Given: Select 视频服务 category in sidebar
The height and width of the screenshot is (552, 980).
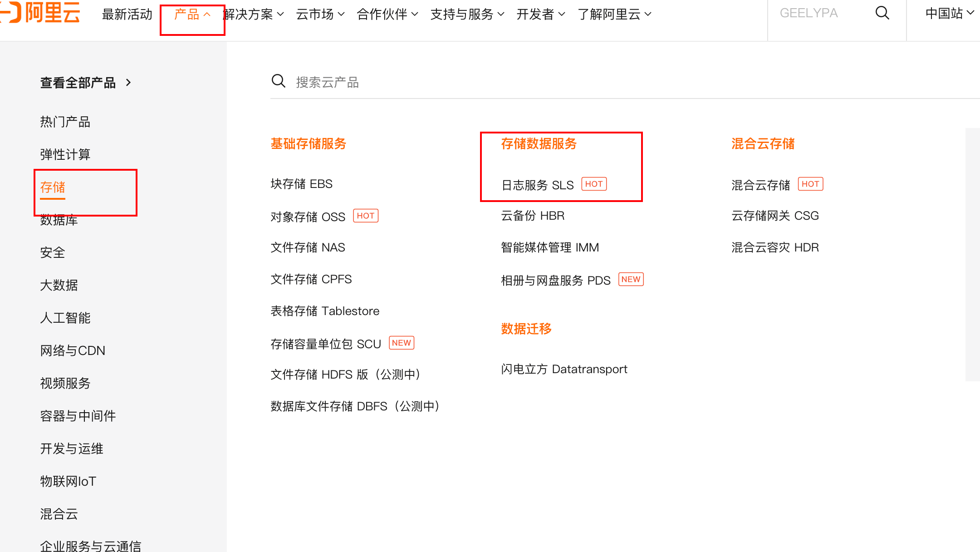Looking at the screenshot, I should [65, 383].
